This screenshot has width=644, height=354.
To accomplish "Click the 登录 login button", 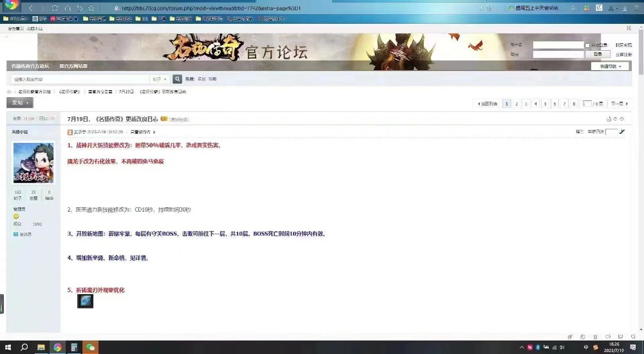I will tap(598, 54).
